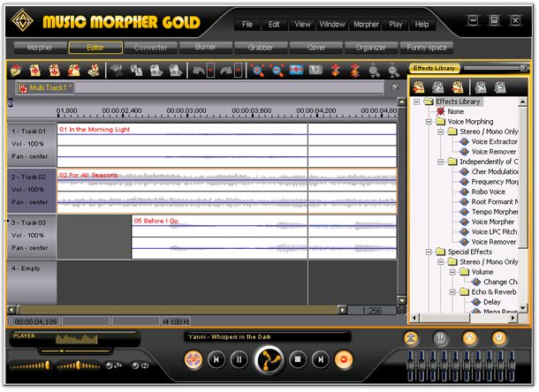The image size is (539, 392).
Task: Click the zoom out magnifier icon
Action: click(277, 71)
